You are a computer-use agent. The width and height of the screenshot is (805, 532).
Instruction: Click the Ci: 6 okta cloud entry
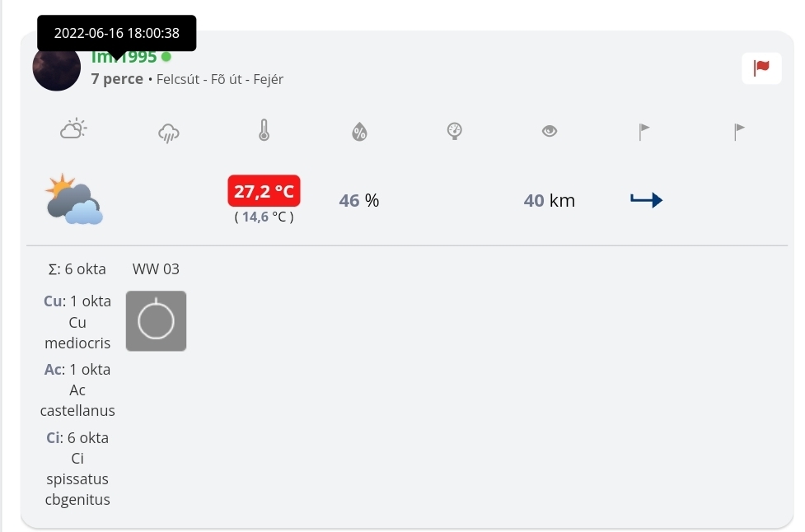[77, 438]
